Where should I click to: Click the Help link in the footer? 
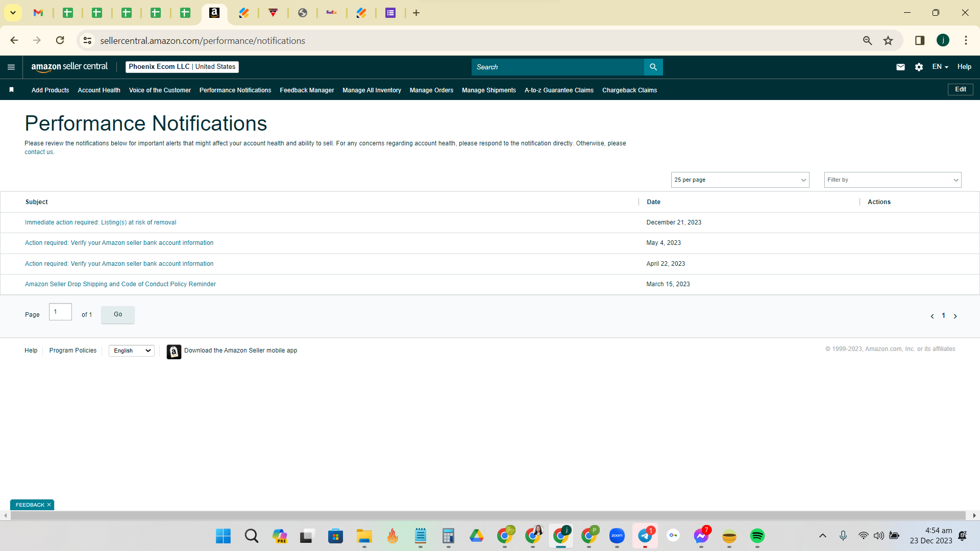31,350
